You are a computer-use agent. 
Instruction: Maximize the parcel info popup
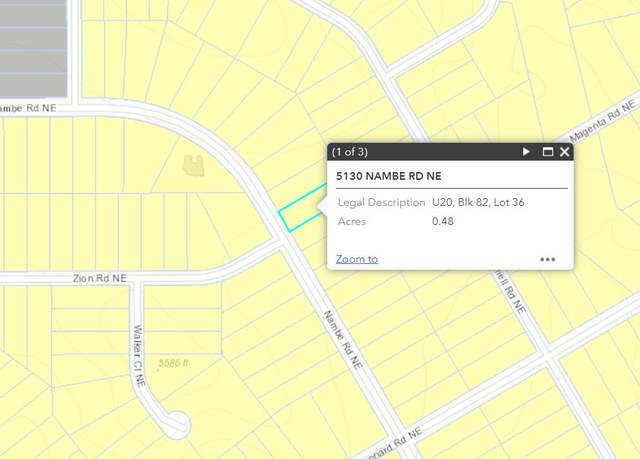[548, 152]
